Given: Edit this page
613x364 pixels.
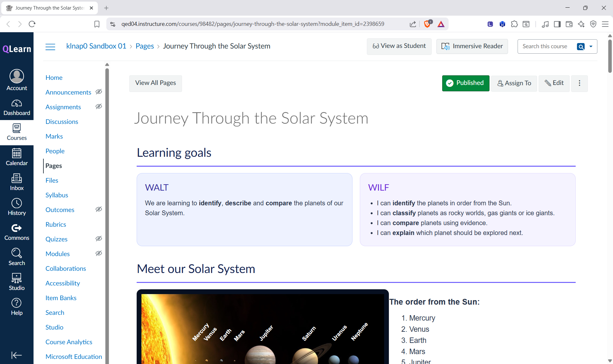Looking at the screenshot, I should click(x=554, y=83).
